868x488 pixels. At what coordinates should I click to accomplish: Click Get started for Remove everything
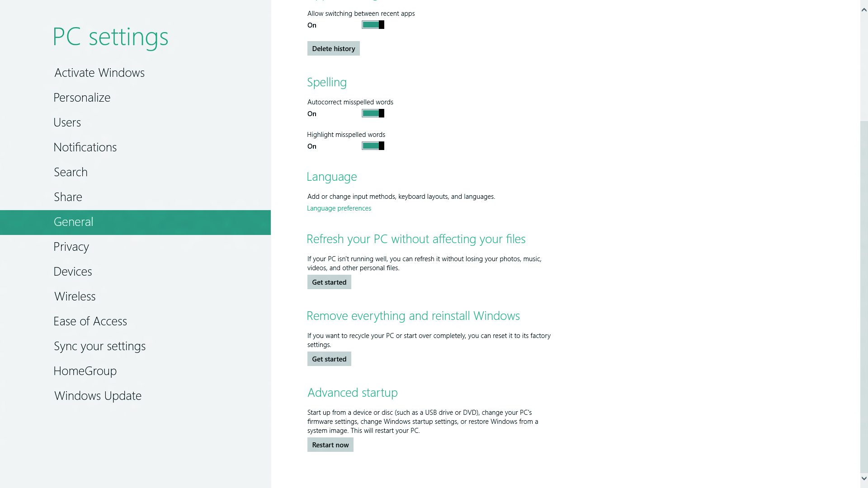click(x=329, y=358)
